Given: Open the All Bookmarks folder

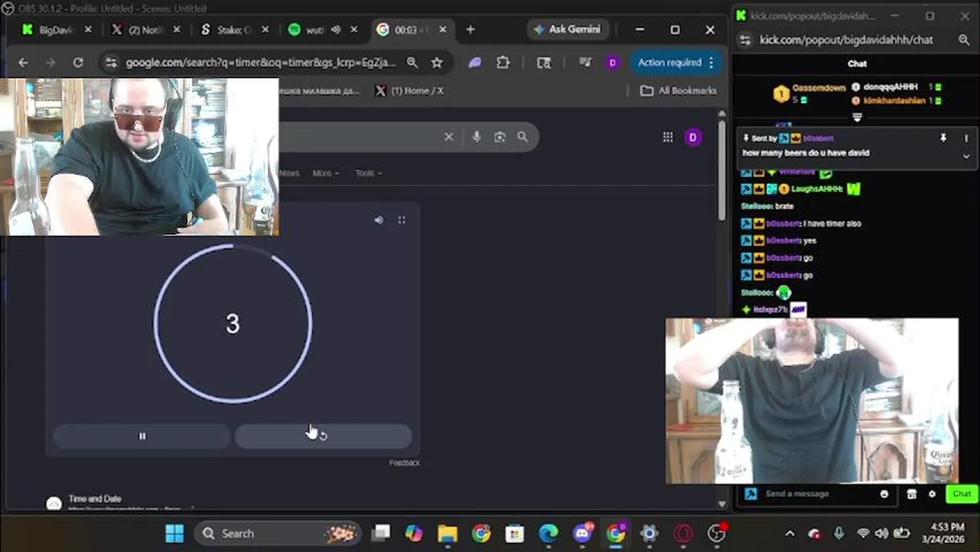Looking at the screenshot, I should click(x=679, y=90).
